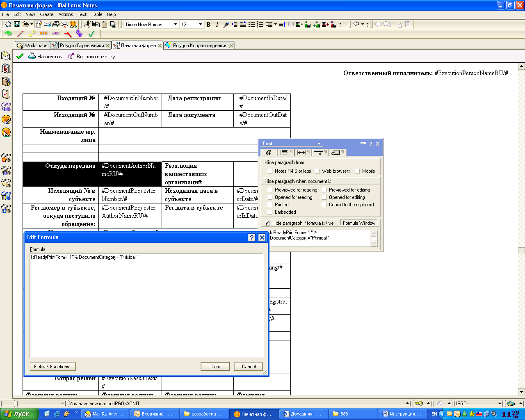Open the Actions menu
This screenshot has width=525, height=420.
coord(66,14)
